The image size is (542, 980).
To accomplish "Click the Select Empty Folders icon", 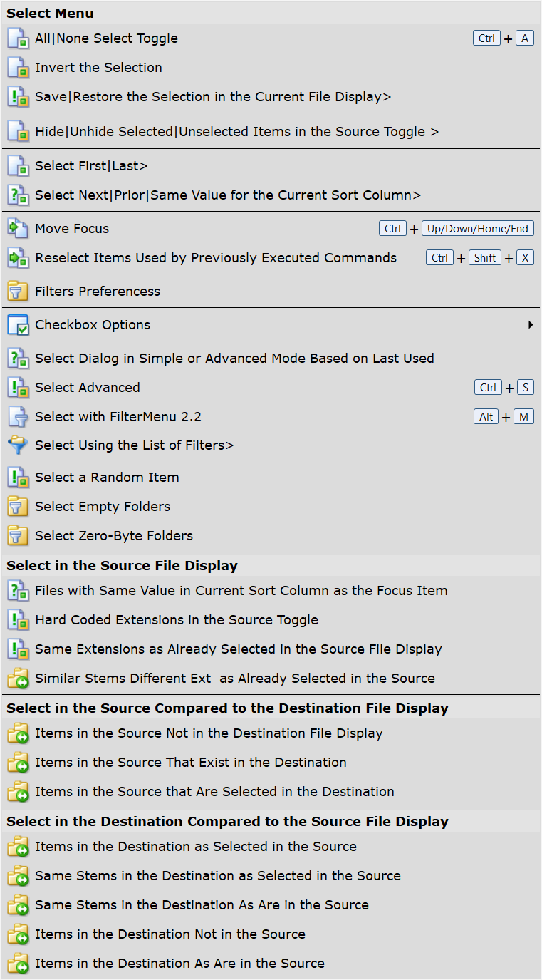I will coord(18,507).
